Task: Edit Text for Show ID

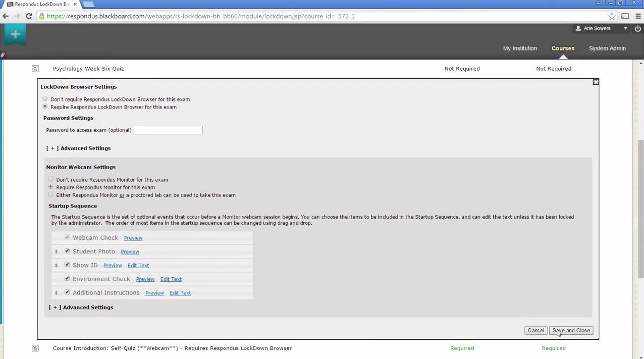Action: (x=138, y=265)
